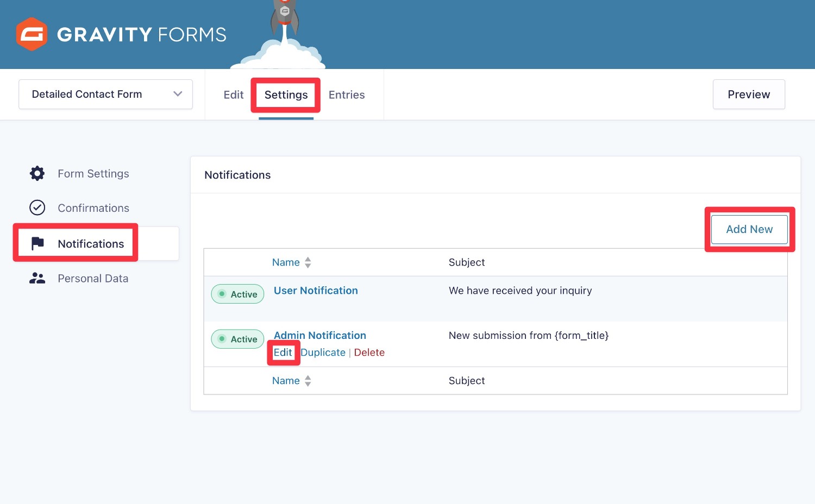Open the Detailed Contact Form dropdown
Screen dimensions: 815x504
pos(105,94)
